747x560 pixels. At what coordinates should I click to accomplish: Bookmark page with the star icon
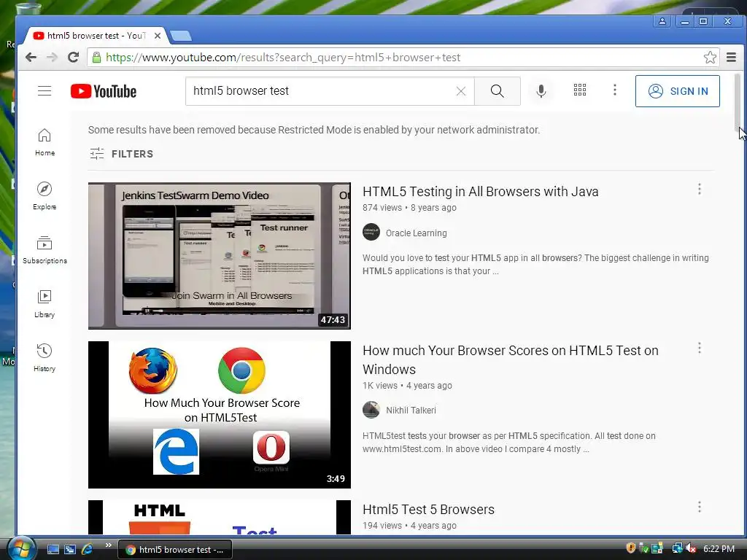710,57
